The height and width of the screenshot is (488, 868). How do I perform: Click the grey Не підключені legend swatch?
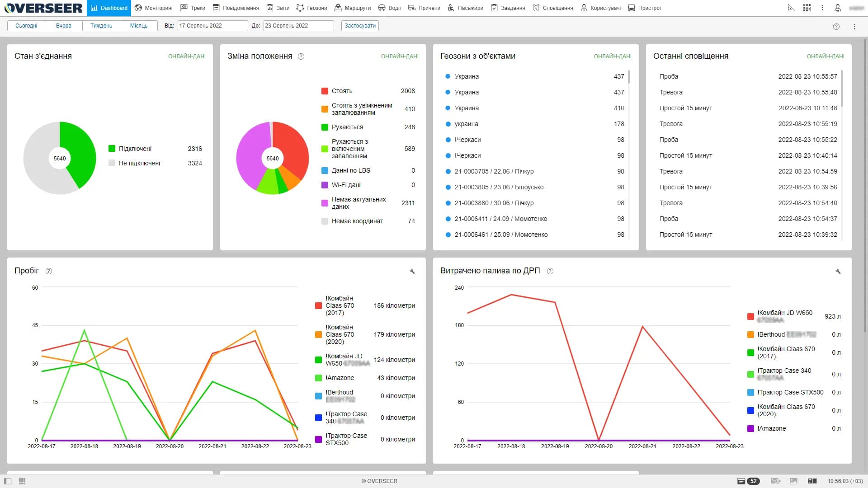(x=112, y=163)
